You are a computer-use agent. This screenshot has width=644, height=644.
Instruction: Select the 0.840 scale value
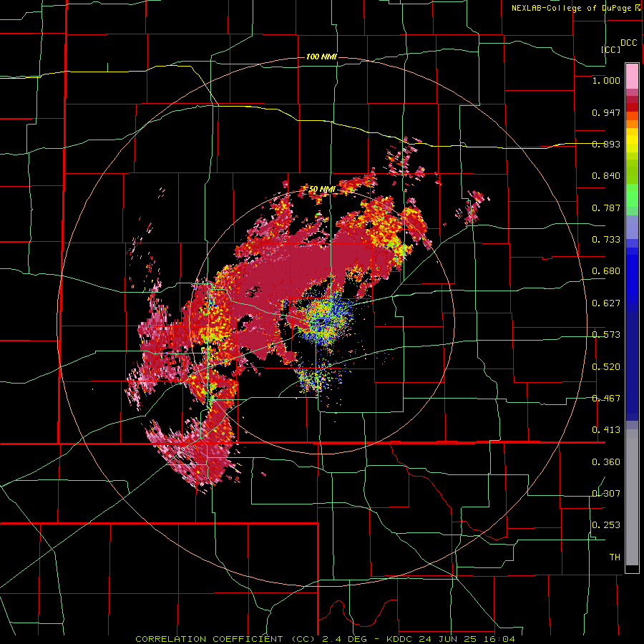(x=606, y=176)
